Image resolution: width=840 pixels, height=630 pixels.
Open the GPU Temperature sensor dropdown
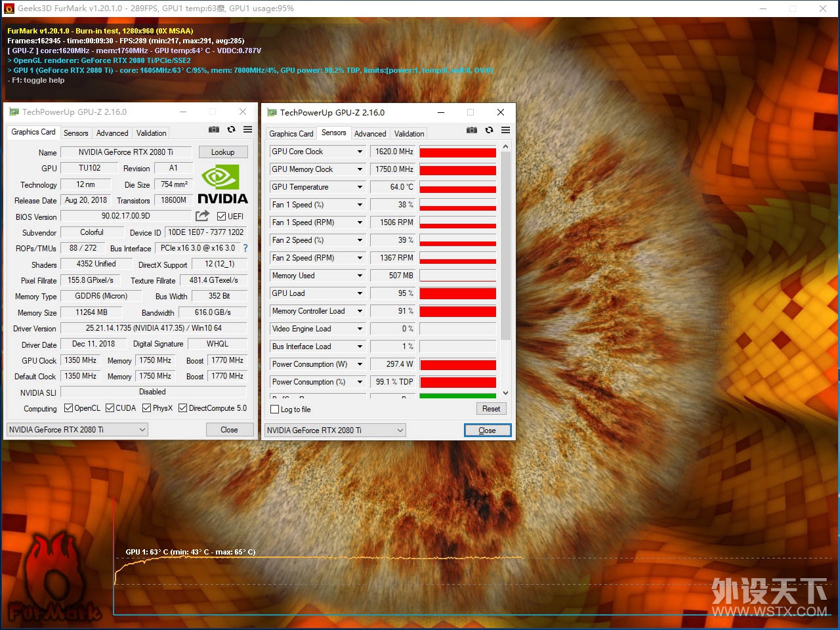click(x=360, y=187)
